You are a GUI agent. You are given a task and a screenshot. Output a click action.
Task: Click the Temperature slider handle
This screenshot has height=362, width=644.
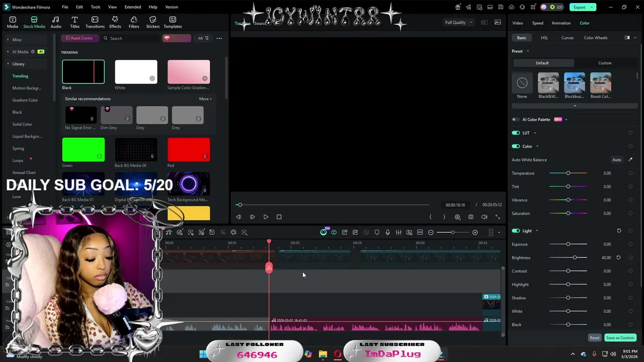[568, 173]
